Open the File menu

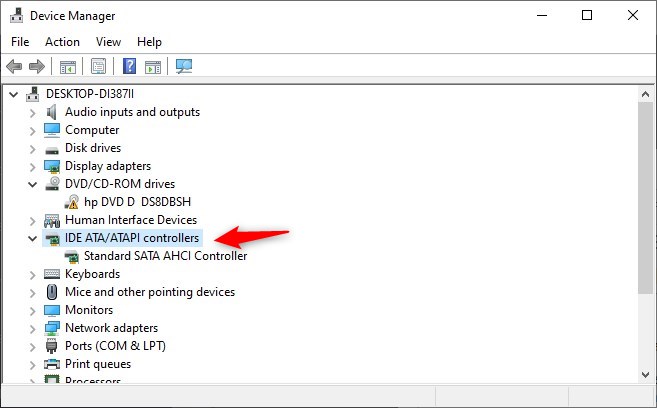click(20, 42)
